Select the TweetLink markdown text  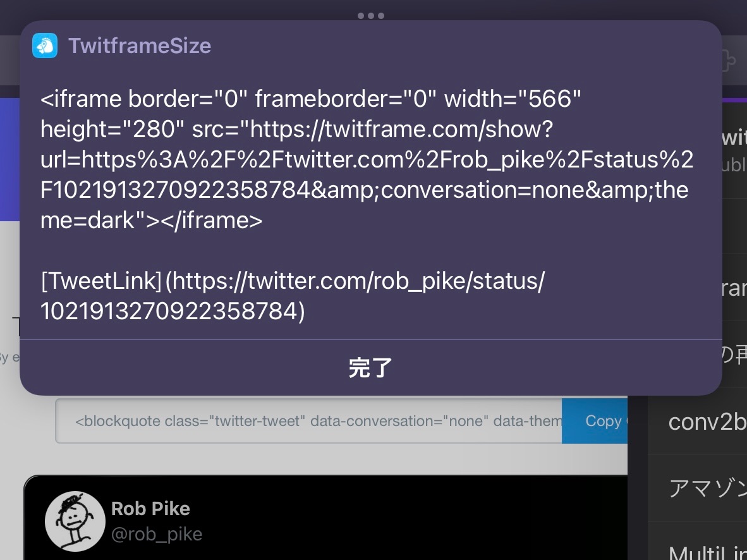[293, 296]
